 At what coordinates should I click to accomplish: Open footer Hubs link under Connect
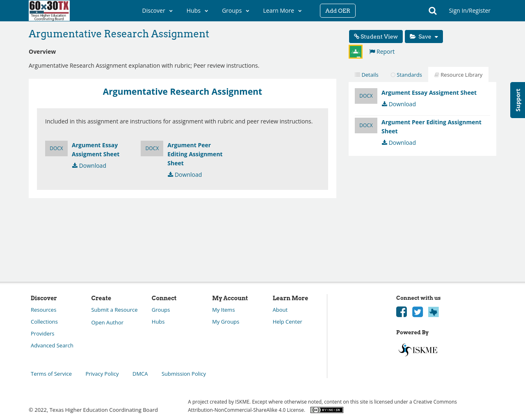158,322
